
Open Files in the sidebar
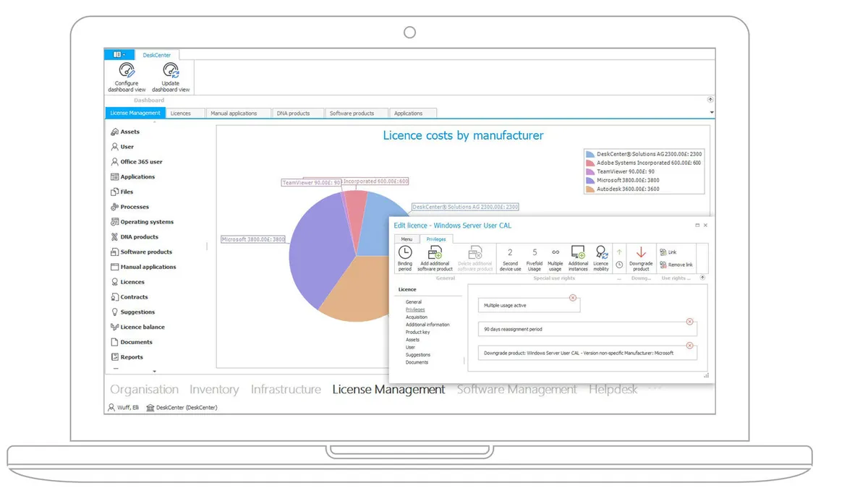122,192
